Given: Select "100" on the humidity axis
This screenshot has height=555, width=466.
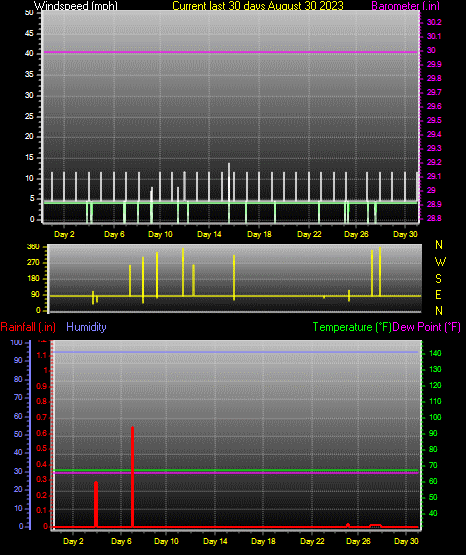Looking at the screenshot, I should pyautogui.click(x=17, y=343).
